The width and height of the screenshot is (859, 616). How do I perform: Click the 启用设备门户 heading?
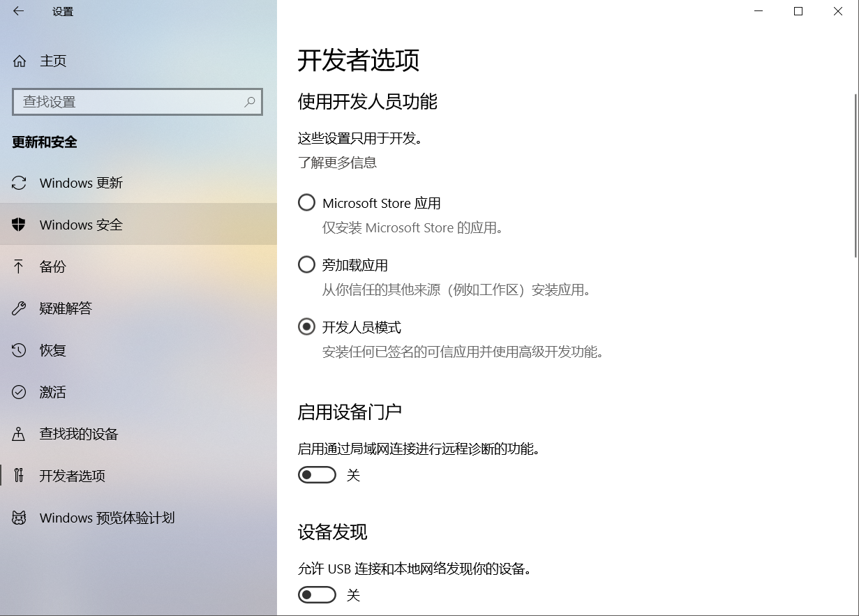350,412
